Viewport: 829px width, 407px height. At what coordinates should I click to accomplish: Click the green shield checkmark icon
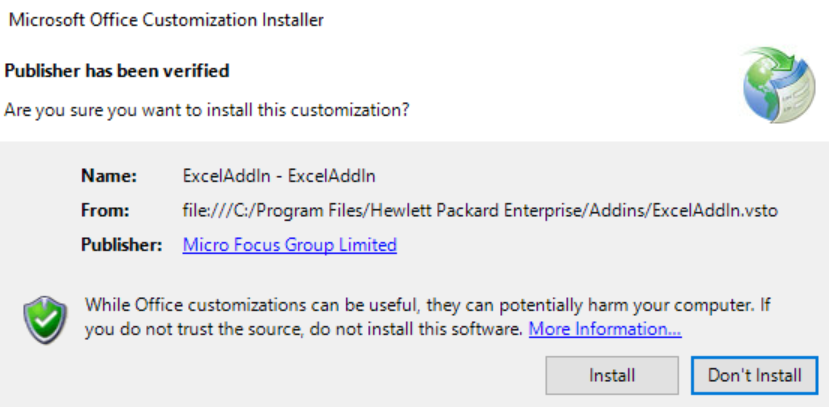(x=45, y=320)
